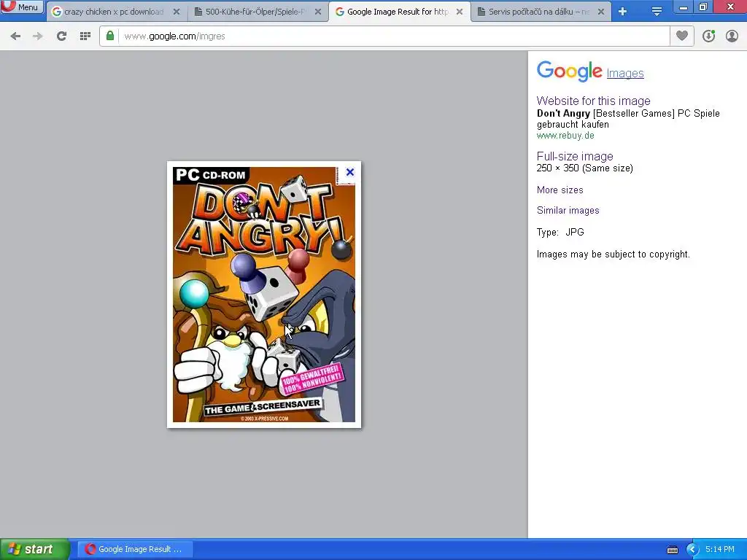Click the Google logo
The width and height of the screenshot is (747, 560).
click(x=570, y=71)
